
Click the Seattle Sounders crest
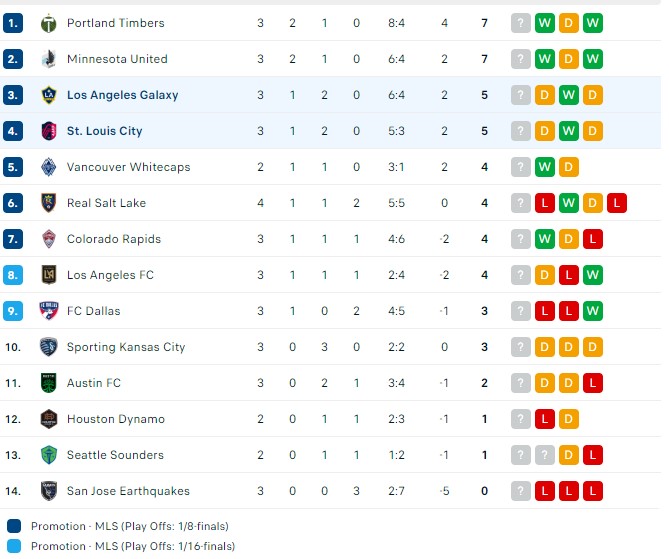point(49,455)
